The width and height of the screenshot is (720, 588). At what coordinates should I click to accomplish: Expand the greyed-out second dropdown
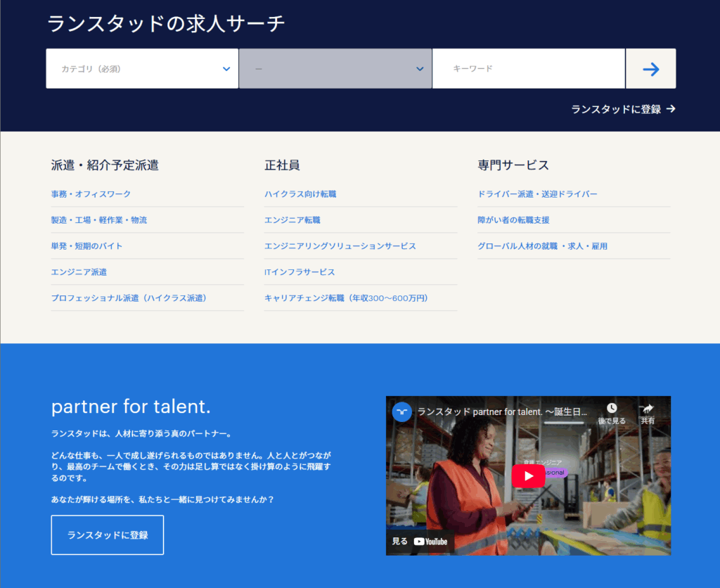[x=335, y=69]
